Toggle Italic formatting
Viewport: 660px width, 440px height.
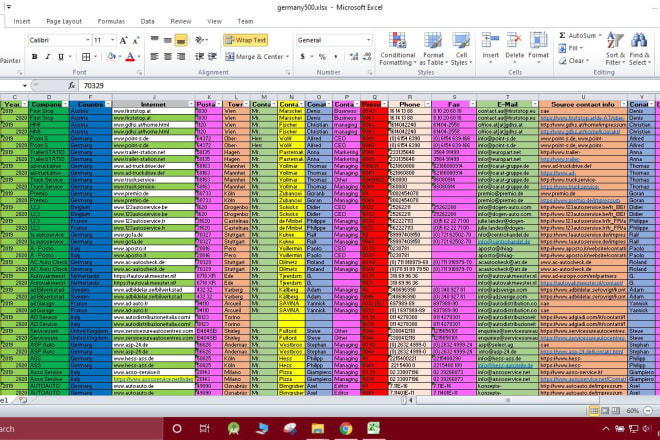[48, 56]
